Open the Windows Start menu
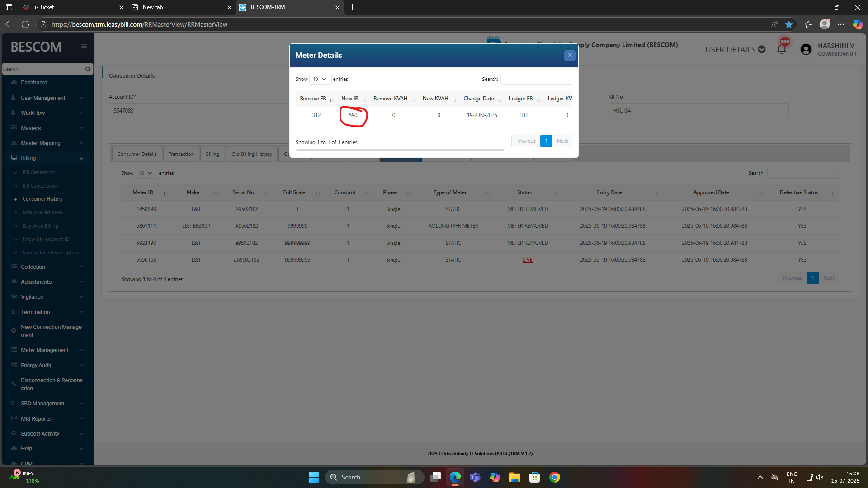The image size is (868, 488). click(x=314, y=477)
